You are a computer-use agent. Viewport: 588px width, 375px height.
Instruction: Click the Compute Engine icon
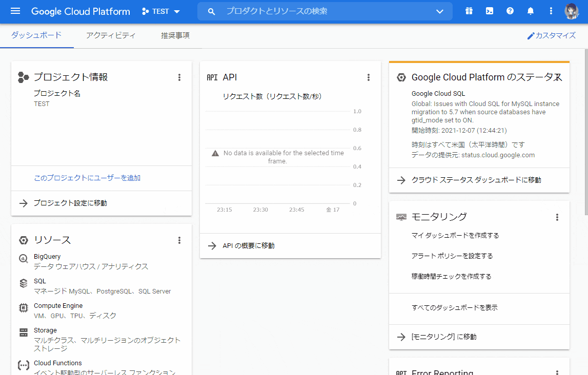point(23,308)
